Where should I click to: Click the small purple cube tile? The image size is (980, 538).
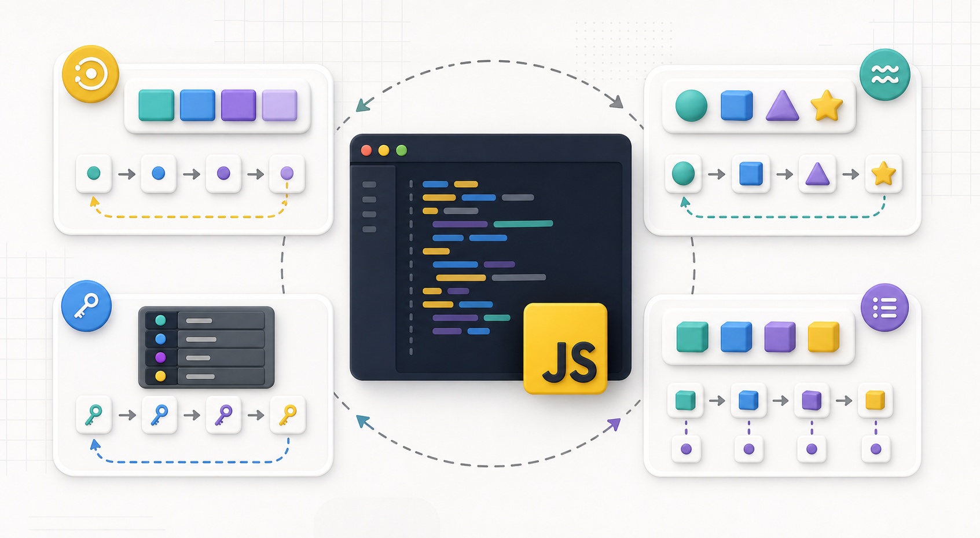pos(812,400)
